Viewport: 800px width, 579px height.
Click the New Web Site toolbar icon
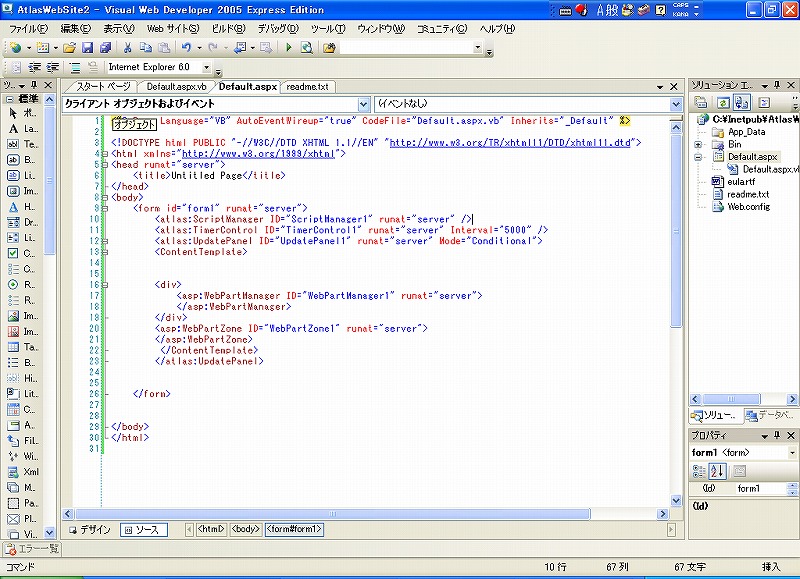coord(15,48)
